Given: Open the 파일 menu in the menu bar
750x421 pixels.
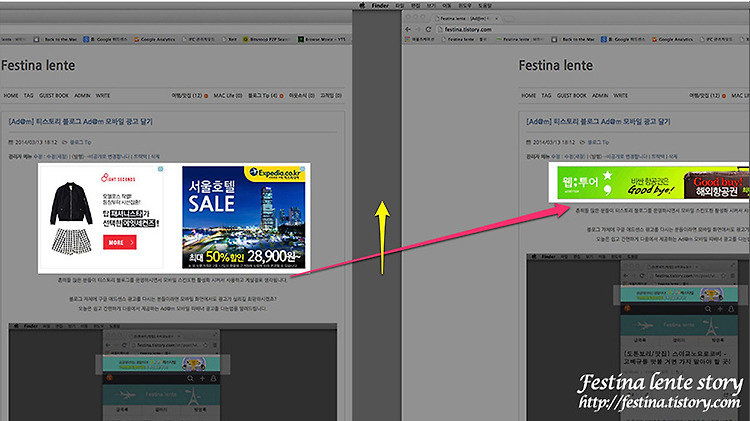Looking at the screenshot, I should [399, 5].
